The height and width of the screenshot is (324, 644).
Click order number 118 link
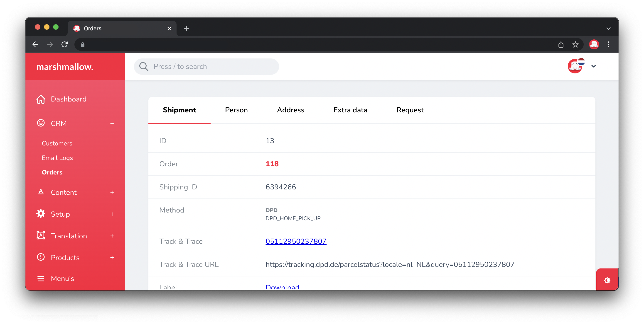click(x=272, y=164)
